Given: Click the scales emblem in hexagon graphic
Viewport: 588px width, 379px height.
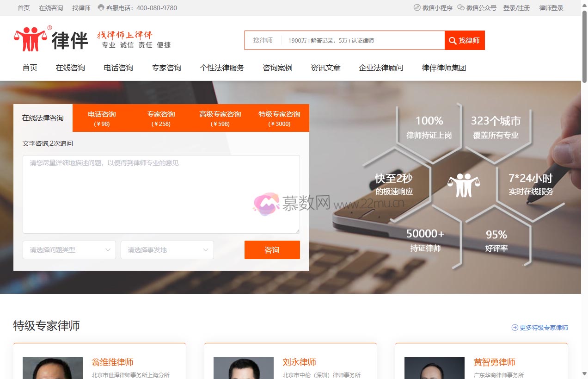Looking at the screenshot, I should (x=464, y=185).
